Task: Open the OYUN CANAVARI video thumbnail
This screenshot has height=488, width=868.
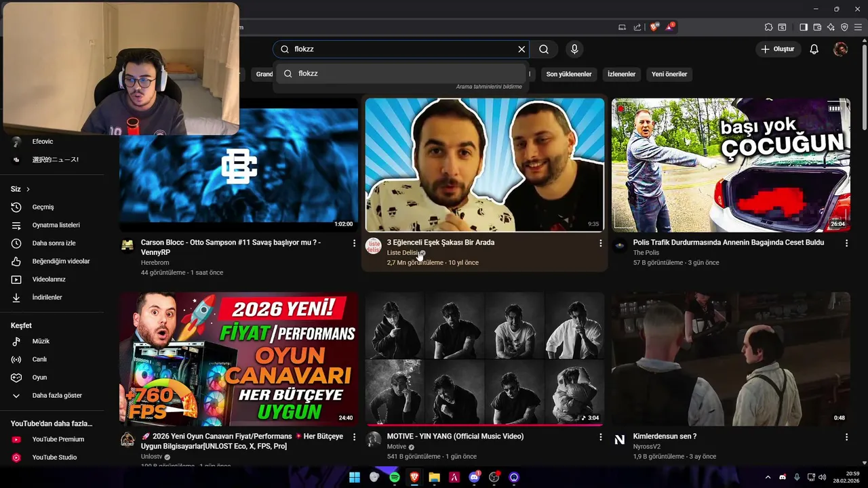Action: pyautogui.click(x=239, y=359)
